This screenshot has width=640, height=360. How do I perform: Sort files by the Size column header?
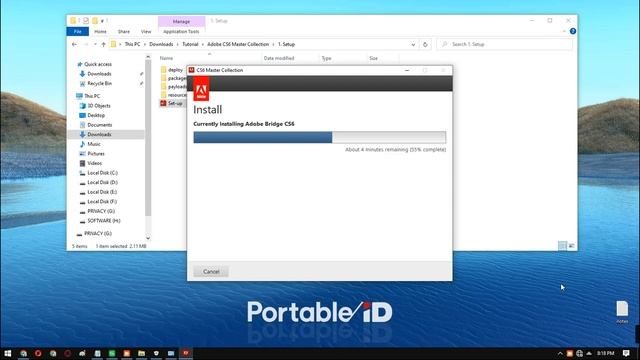tap(373, 58)
